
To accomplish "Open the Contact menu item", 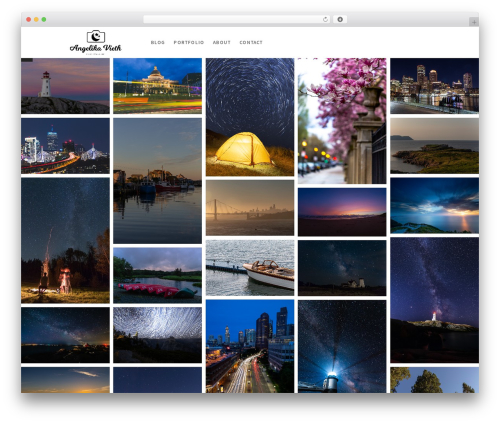I will coord(251,42).
